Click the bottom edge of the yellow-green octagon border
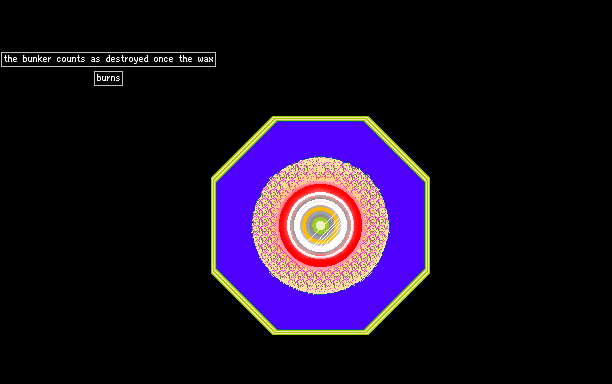612x384 pixels. (320, 332)
